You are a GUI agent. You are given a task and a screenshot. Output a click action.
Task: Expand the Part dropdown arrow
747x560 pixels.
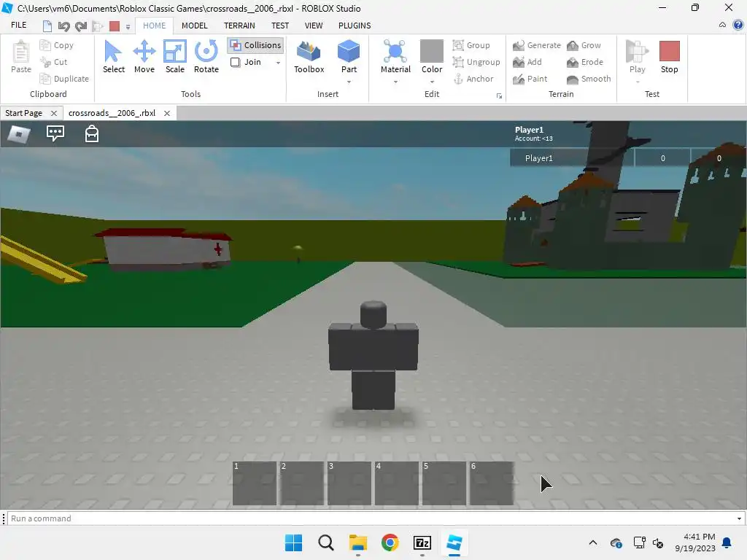[x=349, y=82]
